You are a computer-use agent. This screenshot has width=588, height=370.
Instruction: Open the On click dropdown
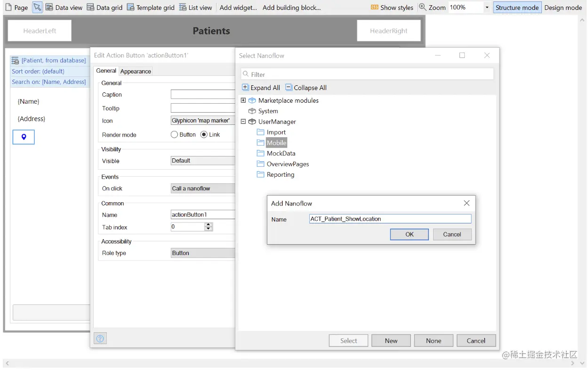pyautogui.click(x=203, y=189)
